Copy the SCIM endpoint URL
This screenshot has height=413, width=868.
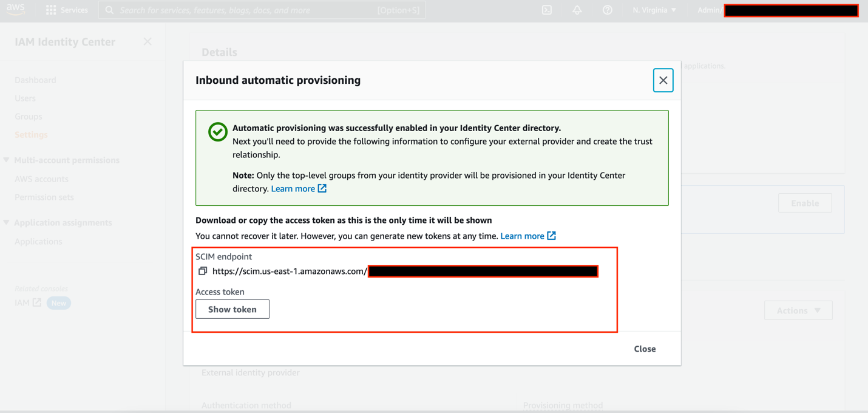(x=203, y=271)
